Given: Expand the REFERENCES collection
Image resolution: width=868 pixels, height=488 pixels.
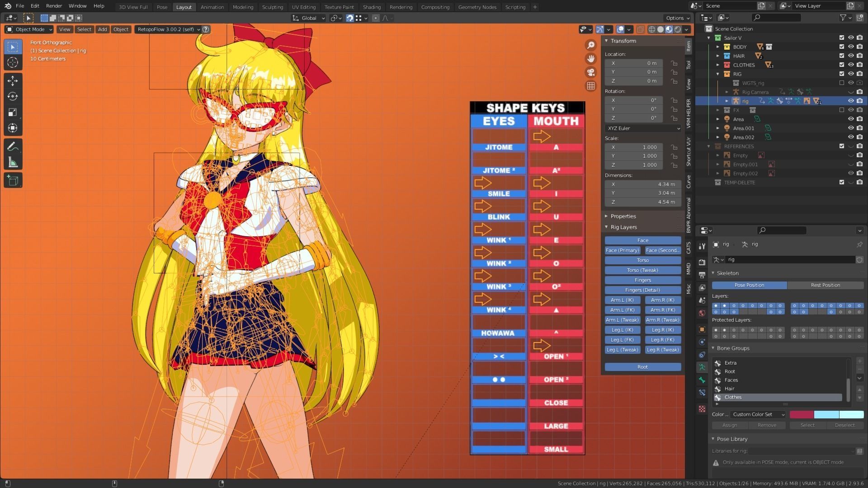Looking at the screenshot, I should point(708,146).
